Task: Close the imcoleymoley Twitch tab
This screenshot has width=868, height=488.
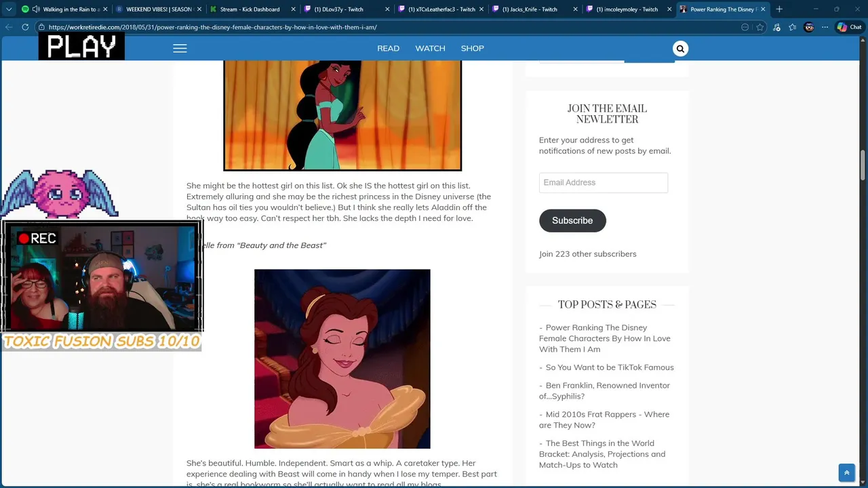Action: click(x=668, y=9)
